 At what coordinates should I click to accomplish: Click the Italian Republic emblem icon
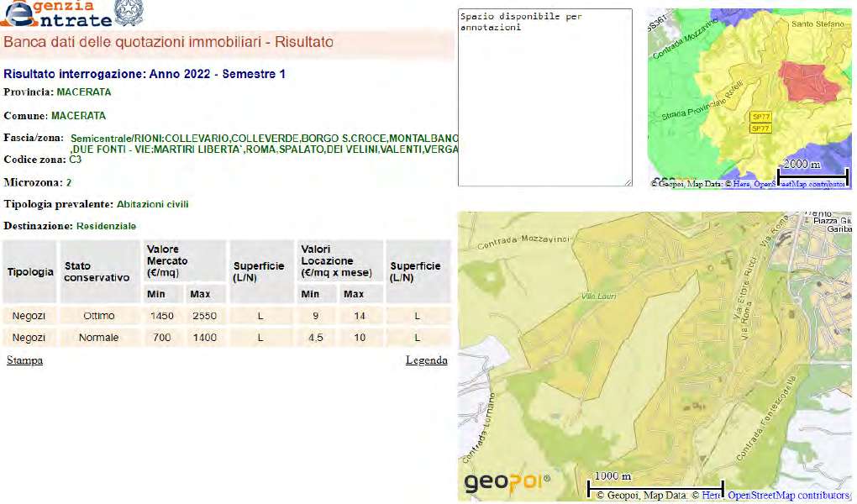tap(129, 12)
